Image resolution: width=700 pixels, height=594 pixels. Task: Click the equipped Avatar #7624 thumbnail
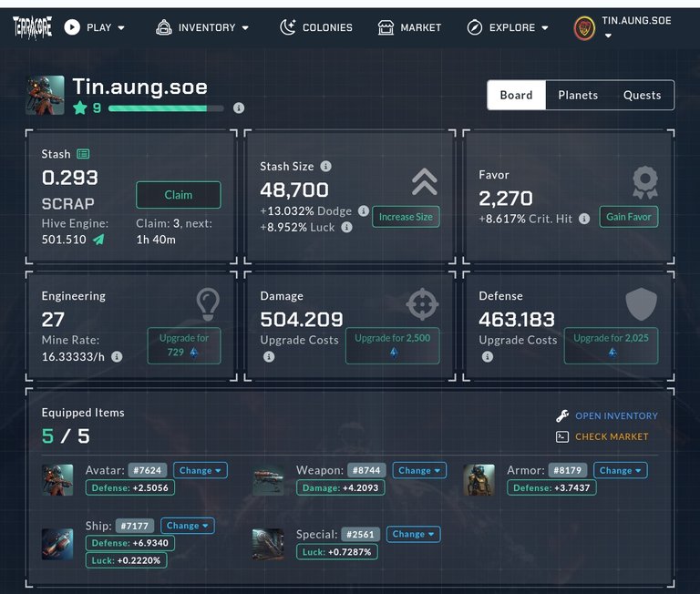57,480
